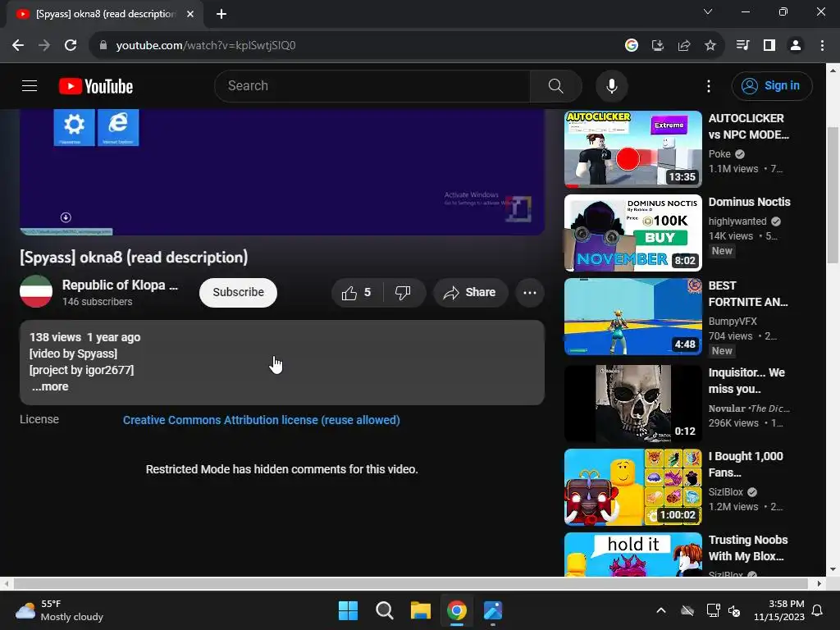Click the Republic of Klopa channel avatar
Image resolution: width=840 pixels, height=630 pixels.
pyautogui.click(x=36, y=291)
